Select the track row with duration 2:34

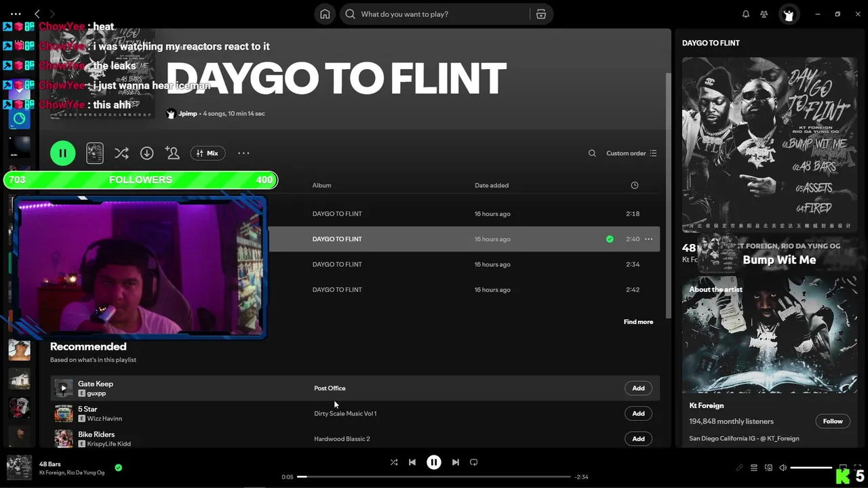[x=465, y=264]
